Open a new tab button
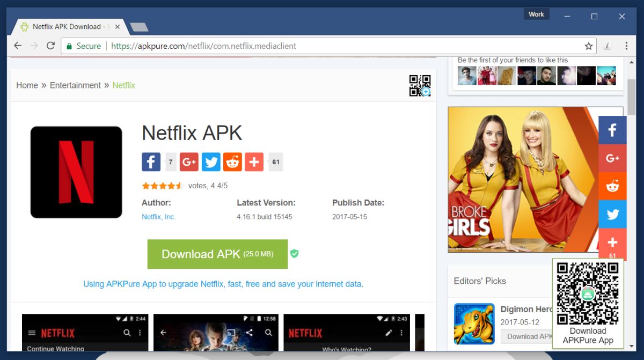The height and width of the screenshot is (360, 644). [139, 27]
